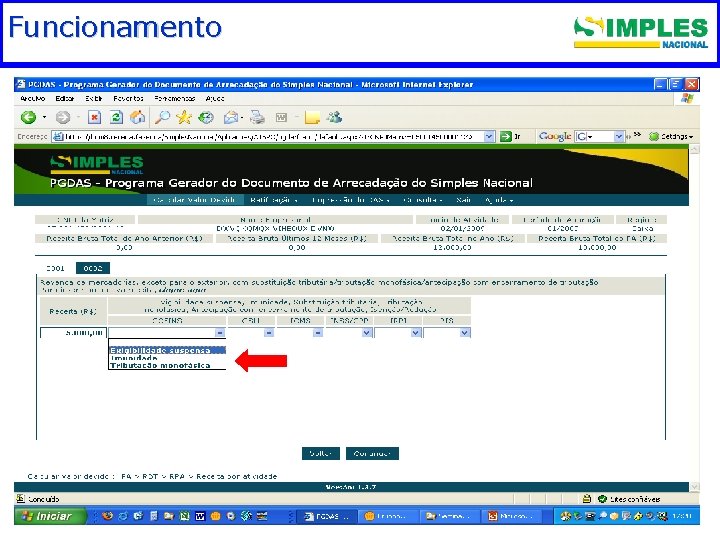Switch to the 0002 establishment tab
The width and height of the screenshot is (720, 540).
tap(93, 268)
